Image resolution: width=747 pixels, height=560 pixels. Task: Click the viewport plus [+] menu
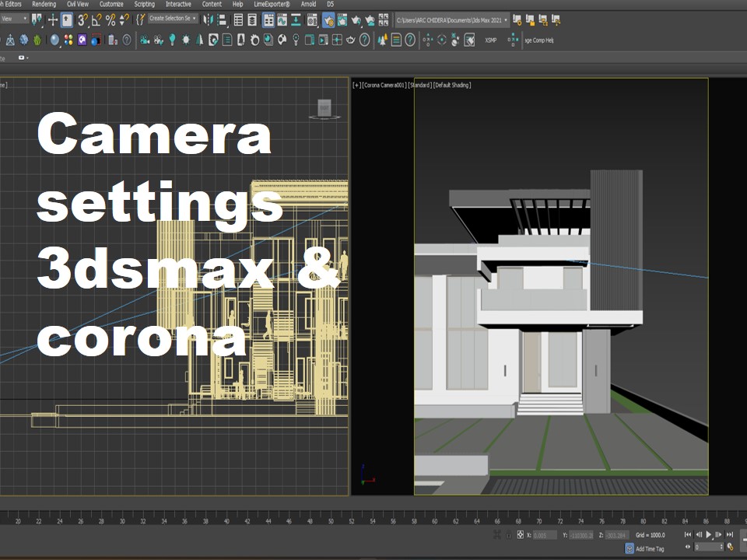[x=356, y=86]
